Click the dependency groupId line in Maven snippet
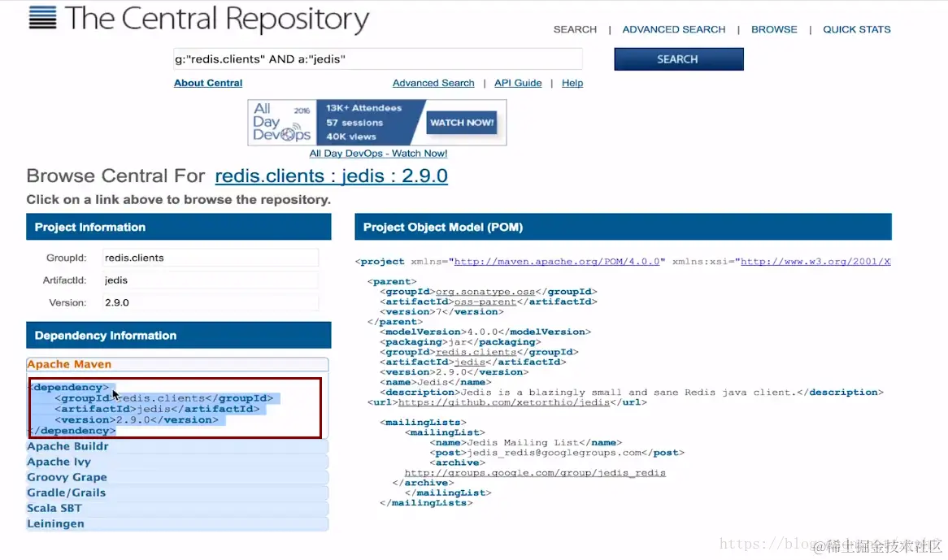The image size is (948, 560). [164, 398]
